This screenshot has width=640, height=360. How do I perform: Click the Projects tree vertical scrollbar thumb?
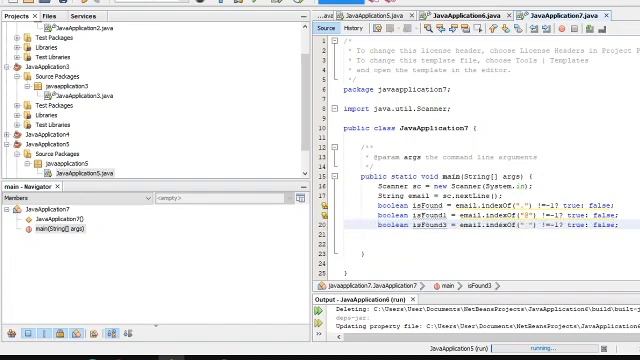305,102
